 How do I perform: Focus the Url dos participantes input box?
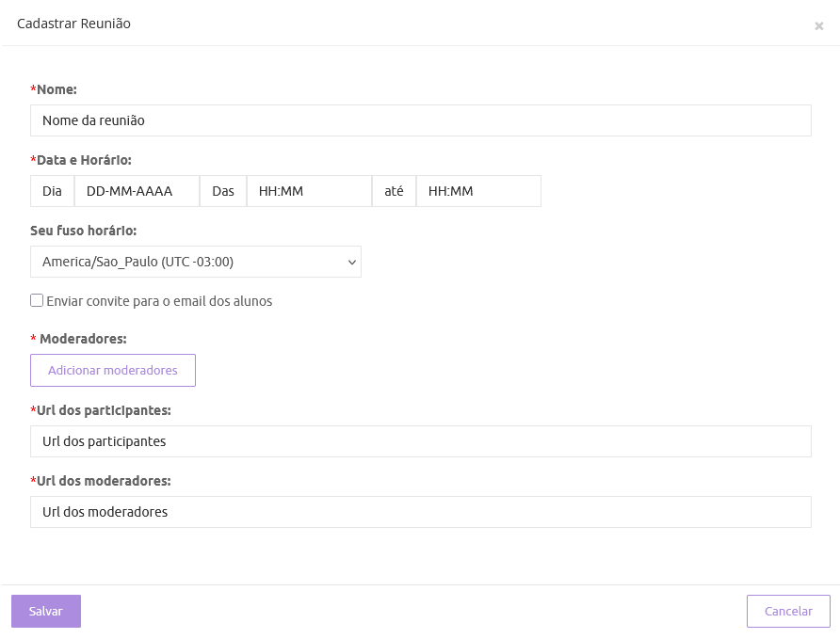420,441
